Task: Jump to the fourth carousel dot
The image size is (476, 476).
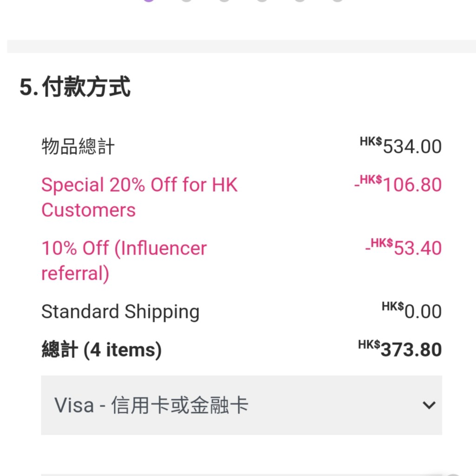Action: [x=262, y=1]
